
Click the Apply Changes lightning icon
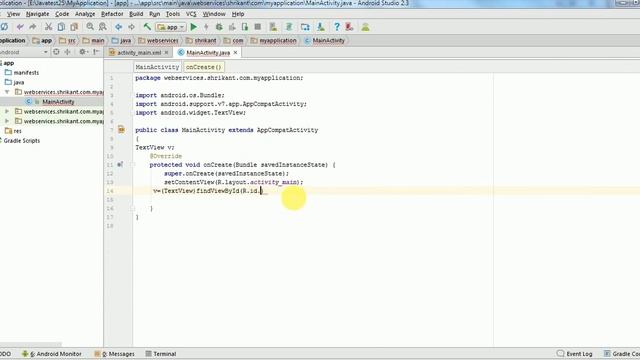tap(206, 27)
